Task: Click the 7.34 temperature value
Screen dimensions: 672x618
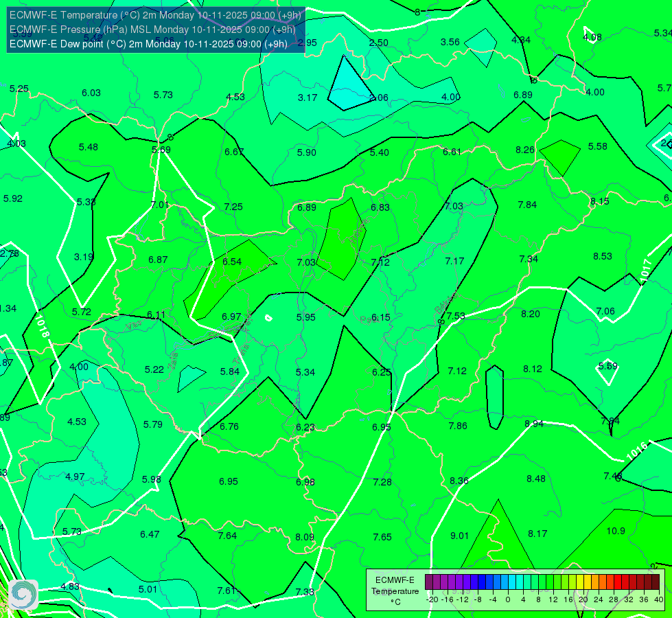Action: coord(529,259)
